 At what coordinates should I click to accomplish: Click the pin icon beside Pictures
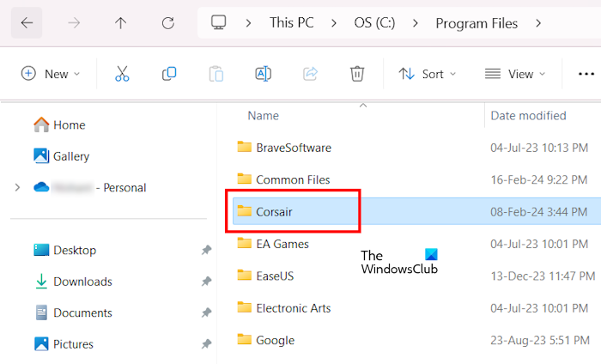coord(207,344)
